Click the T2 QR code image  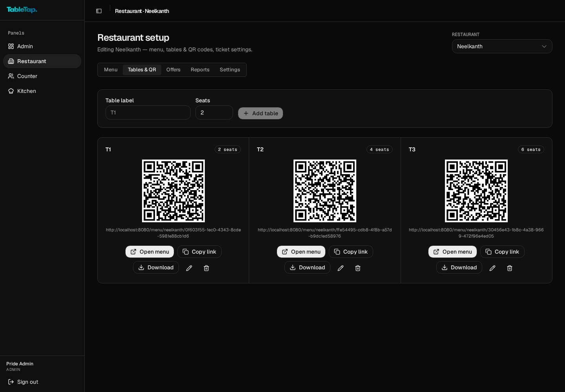(x=325, y=191)
